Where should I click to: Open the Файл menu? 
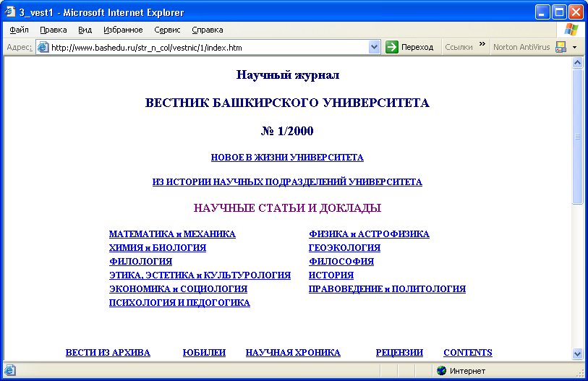19,30
